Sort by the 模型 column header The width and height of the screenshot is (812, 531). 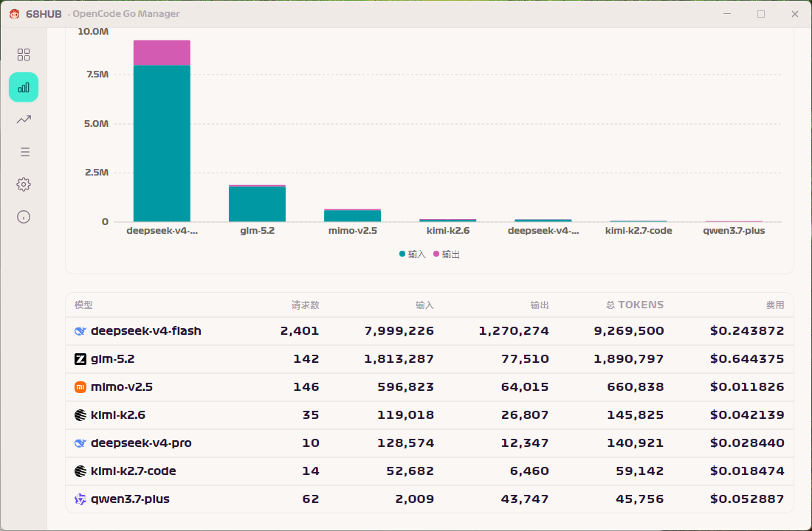tap(83, 305)
